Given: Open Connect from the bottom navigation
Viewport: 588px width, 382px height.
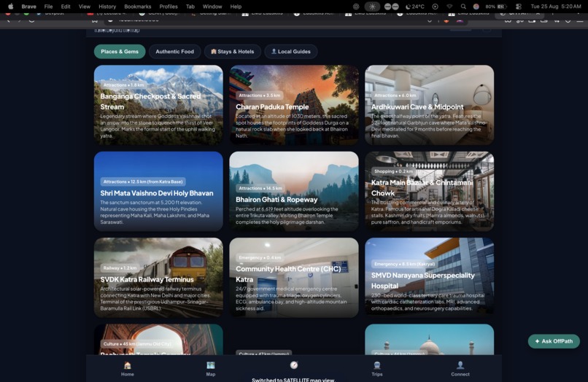Looking at the screenshot, I should [460, 368].
